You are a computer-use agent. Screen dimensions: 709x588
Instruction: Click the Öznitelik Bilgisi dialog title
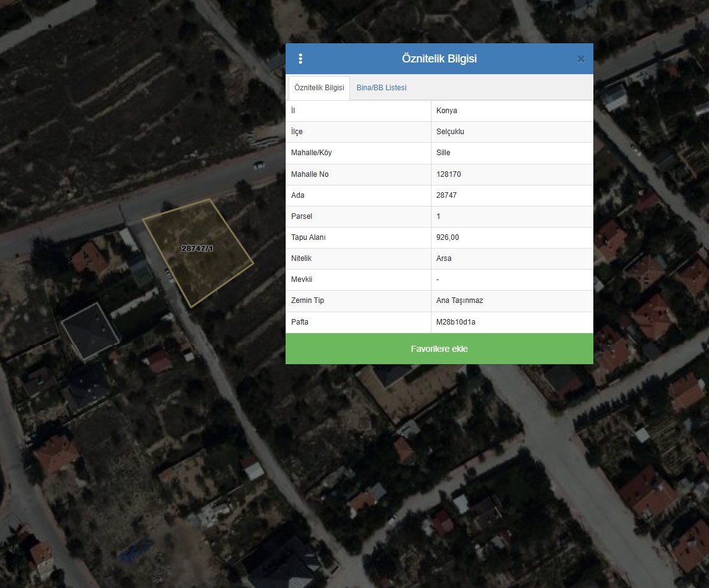click(x=439, y=59)
